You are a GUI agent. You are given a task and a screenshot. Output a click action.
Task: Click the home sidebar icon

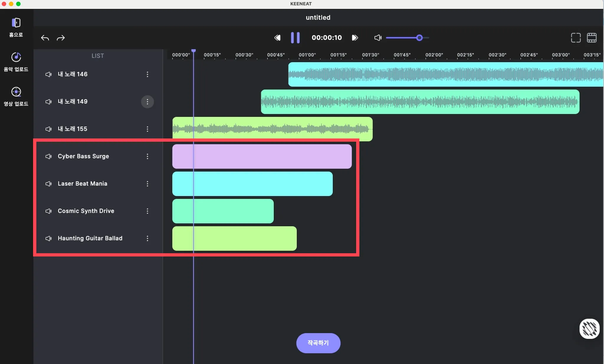pos(16,23)
